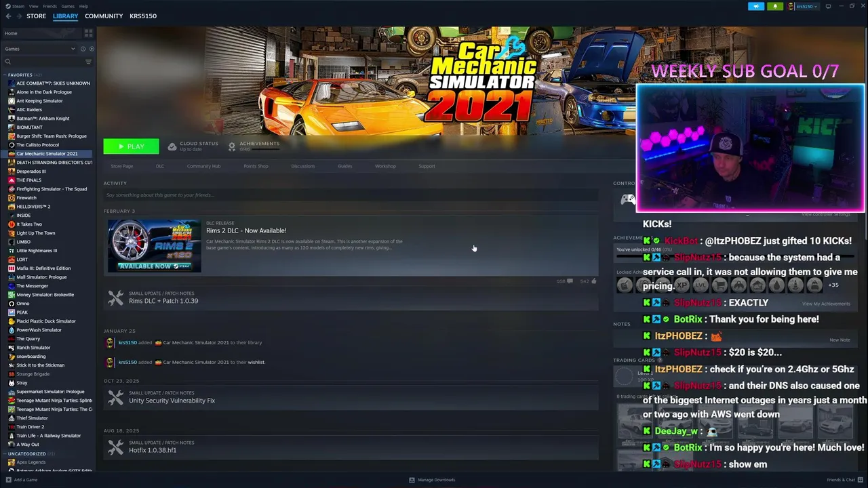Select HELLDIVERS 2 in the library
The height and width of the screenshot is (488, 868).
[x=33, y=207]
